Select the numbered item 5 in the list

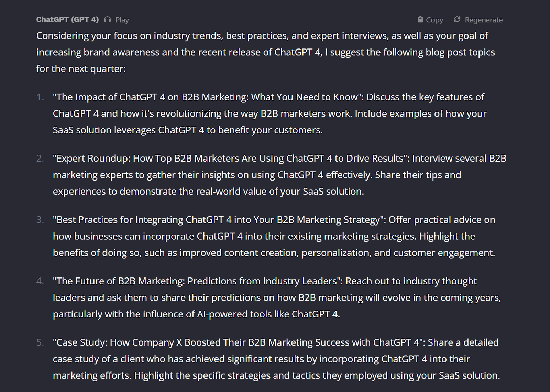tap(40, 342)
